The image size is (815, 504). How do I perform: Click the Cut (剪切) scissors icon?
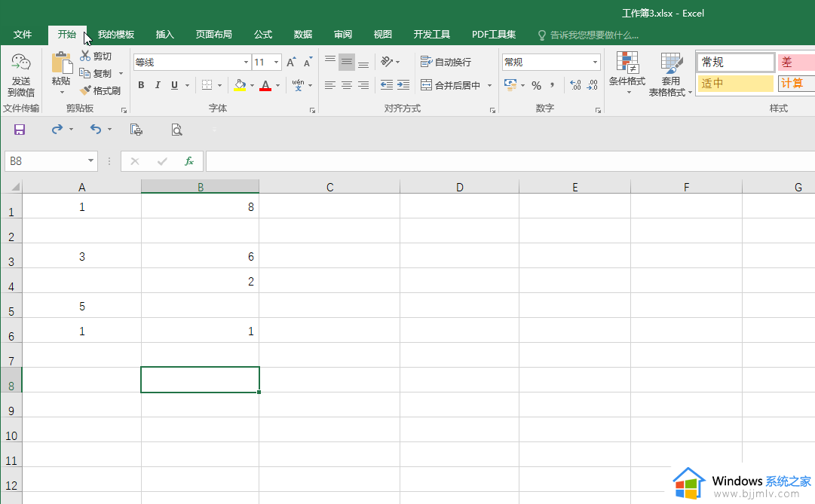click(85, 57)
